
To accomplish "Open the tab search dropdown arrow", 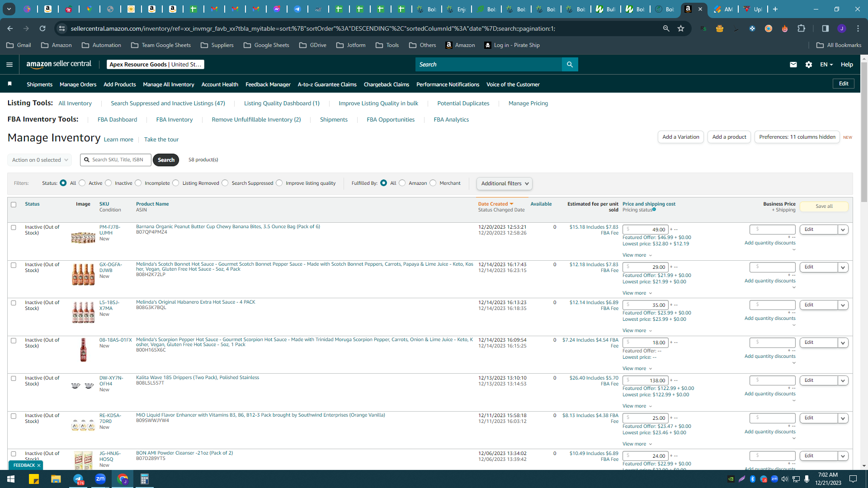I will (9, 9).
